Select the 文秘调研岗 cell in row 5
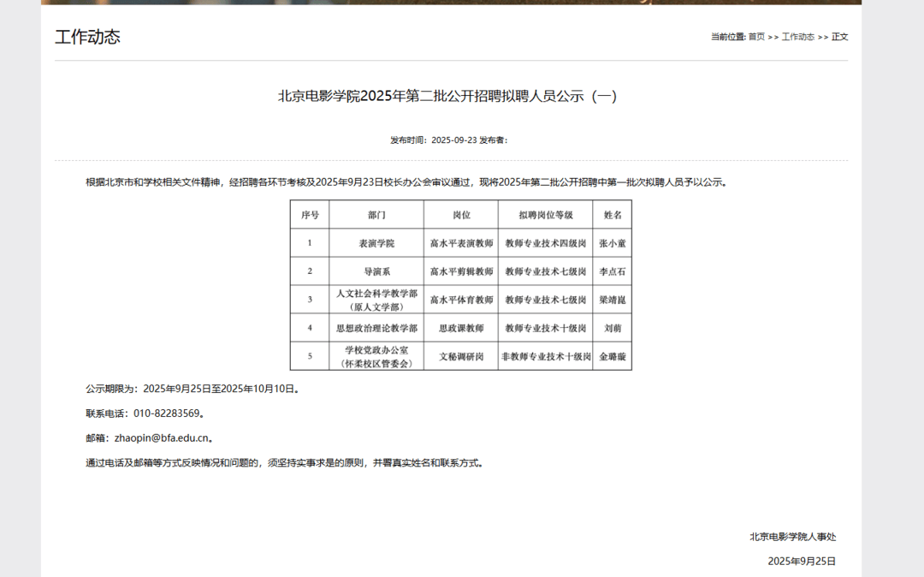The height and width of the screenshot is (577, 924). click(459, 356)
